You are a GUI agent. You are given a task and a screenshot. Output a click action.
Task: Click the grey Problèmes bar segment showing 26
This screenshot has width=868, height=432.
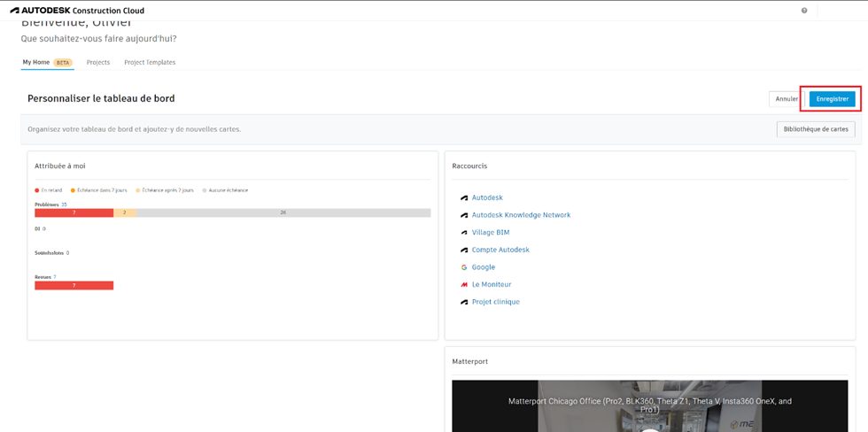(x=283, y=213)
